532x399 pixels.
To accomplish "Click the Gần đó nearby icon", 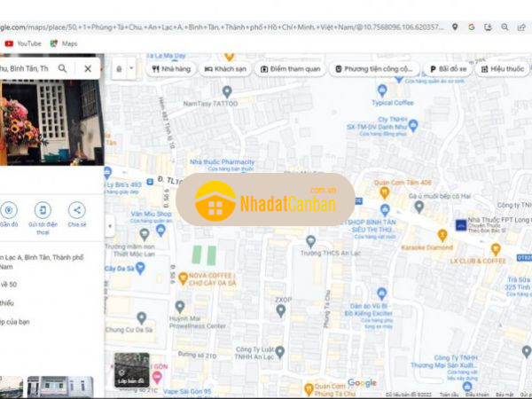I will coord(9,210).
